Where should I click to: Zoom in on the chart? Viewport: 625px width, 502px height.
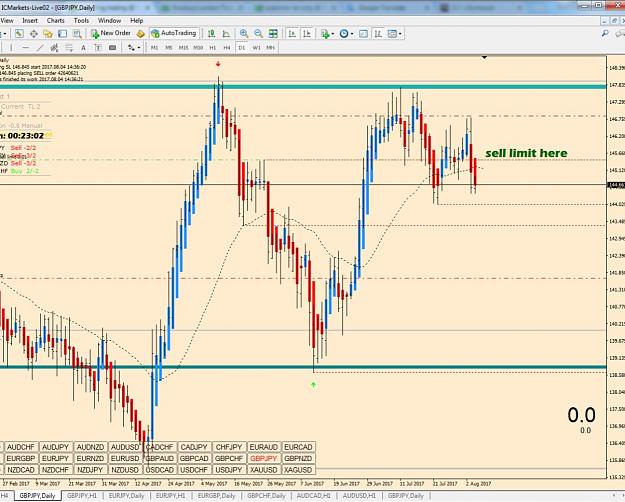coord(244,34)
